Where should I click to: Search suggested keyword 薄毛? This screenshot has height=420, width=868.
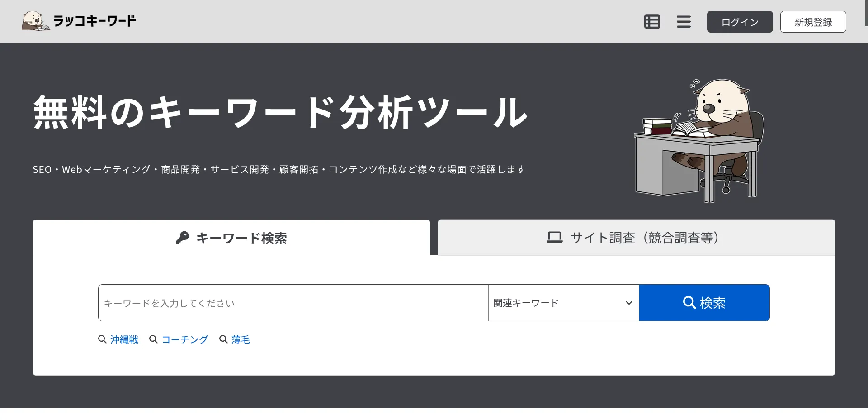pyautogui.click(x=241, y=339)
